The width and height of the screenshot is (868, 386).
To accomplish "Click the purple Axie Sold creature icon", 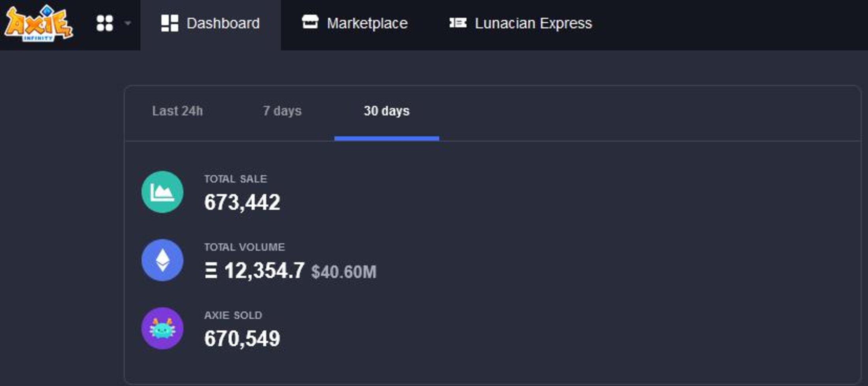I will point(163,328).
